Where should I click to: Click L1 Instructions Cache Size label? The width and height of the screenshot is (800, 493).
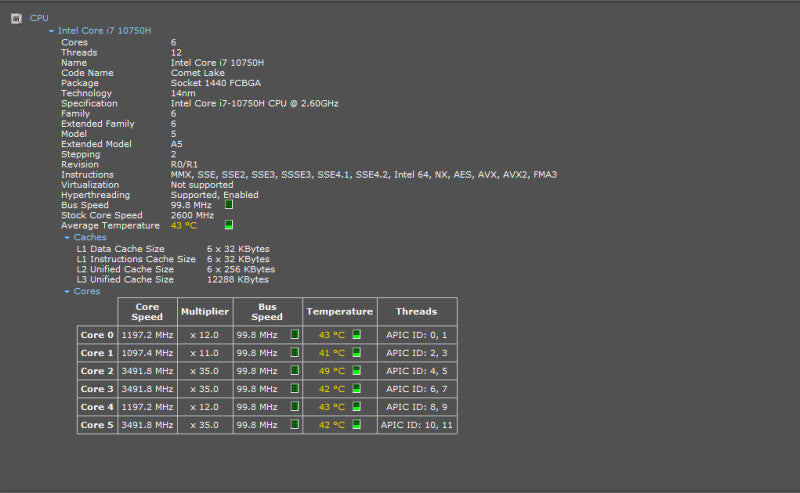point(136,259)
